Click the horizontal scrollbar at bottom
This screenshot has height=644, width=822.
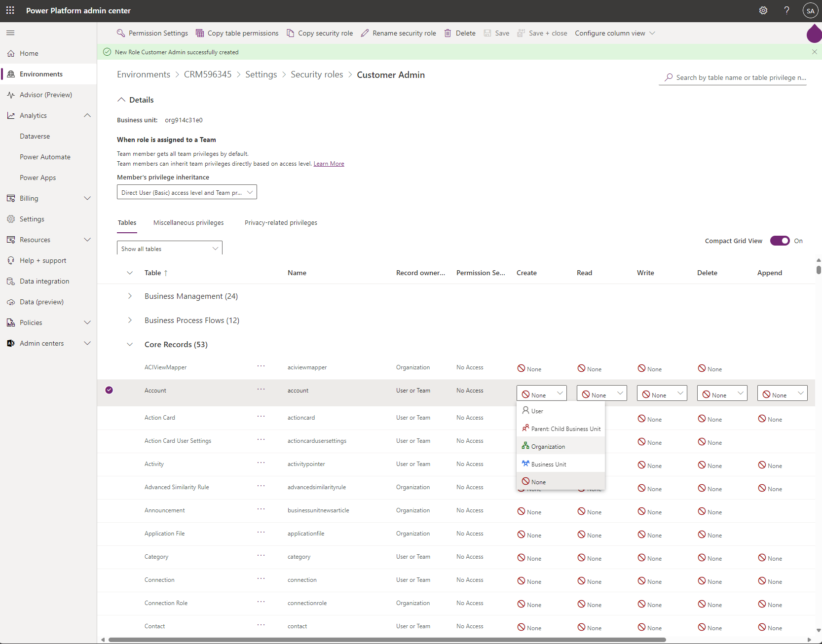coord(387,640)
